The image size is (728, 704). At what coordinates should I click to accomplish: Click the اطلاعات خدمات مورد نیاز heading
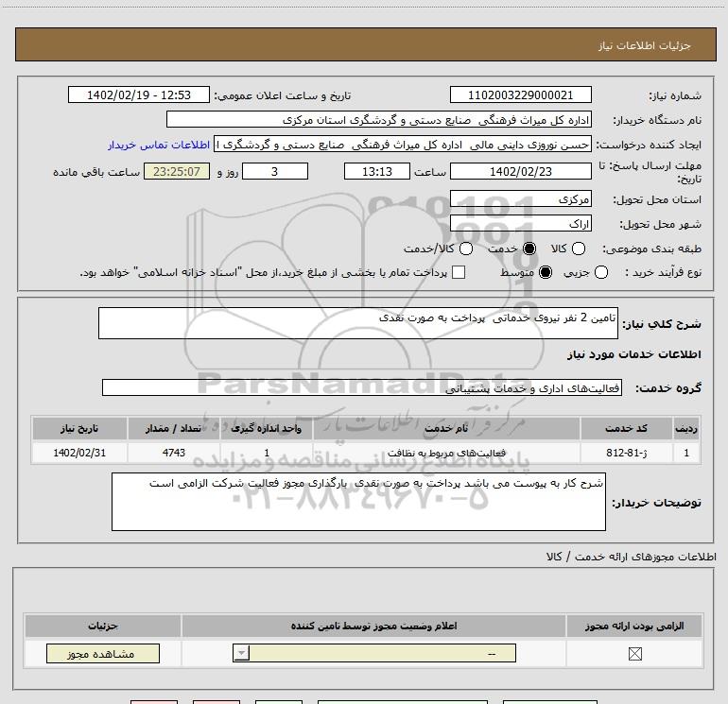pyautogui.click(x=633, y=354)
